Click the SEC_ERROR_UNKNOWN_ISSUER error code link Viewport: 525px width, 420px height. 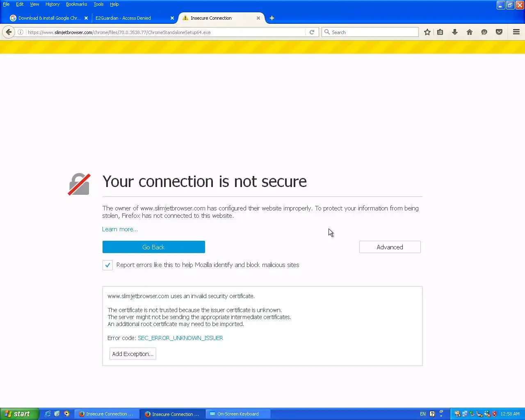click(x=180, y=338)
